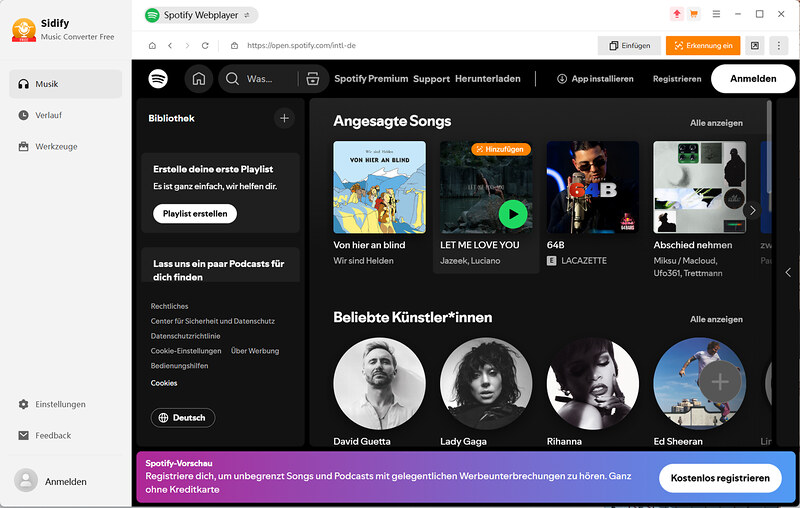Open 64B album cover
Screen dimensions: 800x508
[x=592, y=187]
